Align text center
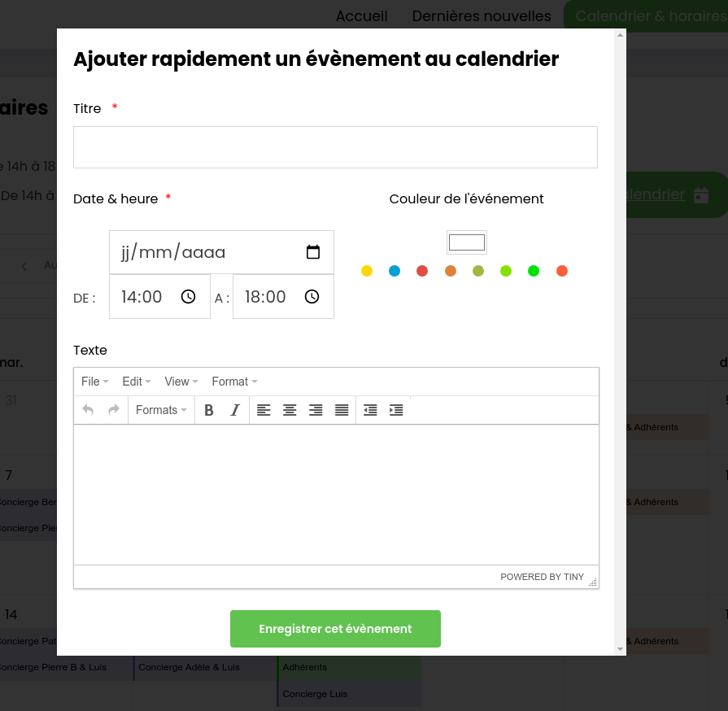This screenshot has height=711, width=728. [x=290, y=410]
